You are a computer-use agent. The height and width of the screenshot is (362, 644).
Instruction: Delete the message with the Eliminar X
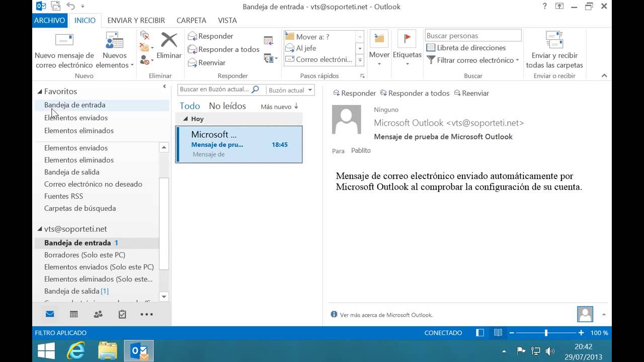pyautogui.click(x=169, y=46)
